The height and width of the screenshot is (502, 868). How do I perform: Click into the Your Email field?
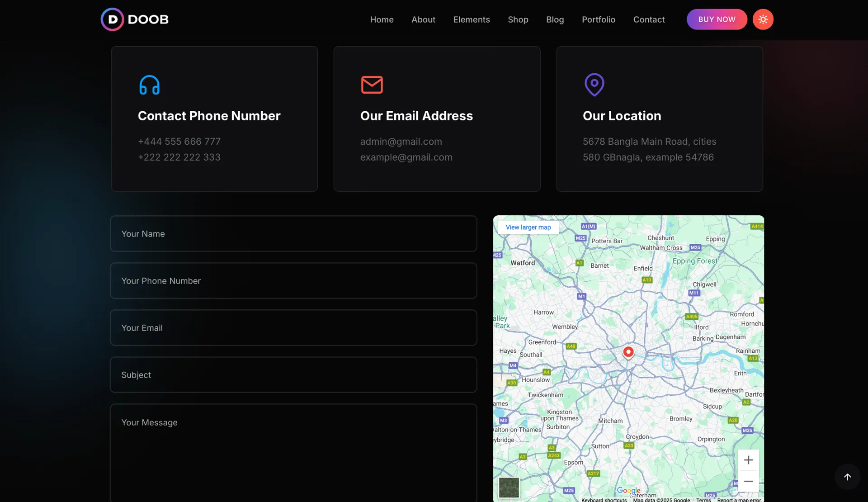293,328
